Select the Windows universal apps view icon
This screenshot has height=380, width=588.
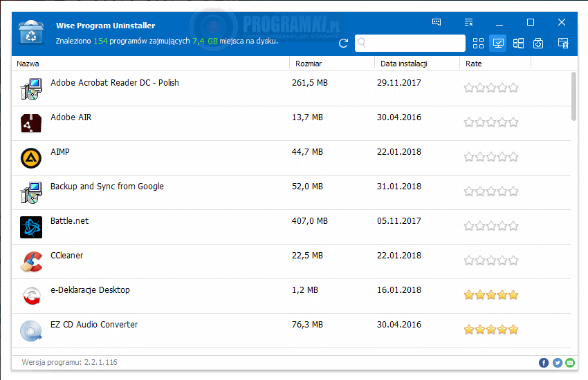(x=518, y=43)
